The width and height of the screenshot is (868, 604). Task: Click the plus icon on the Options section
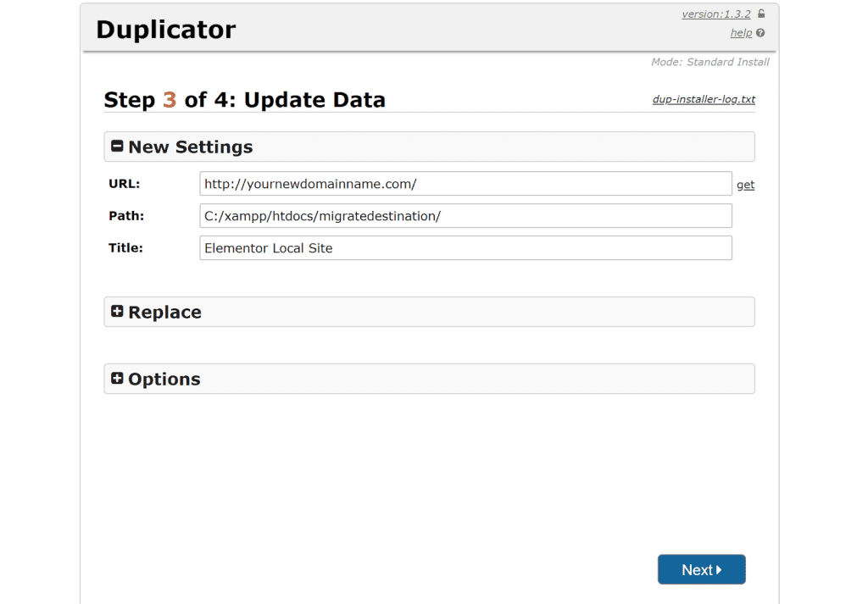pos(117,378)
